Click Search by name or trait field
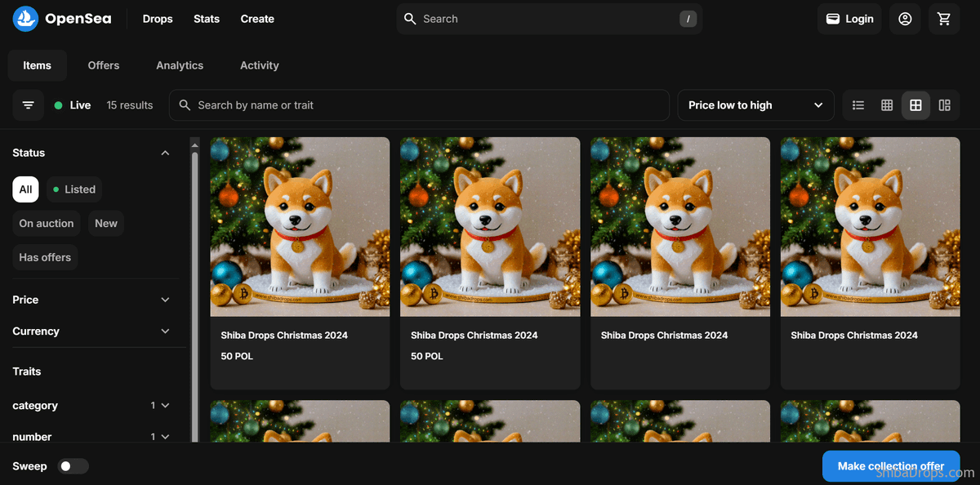Viewport: 980px width, 485px height. [419, 105]
